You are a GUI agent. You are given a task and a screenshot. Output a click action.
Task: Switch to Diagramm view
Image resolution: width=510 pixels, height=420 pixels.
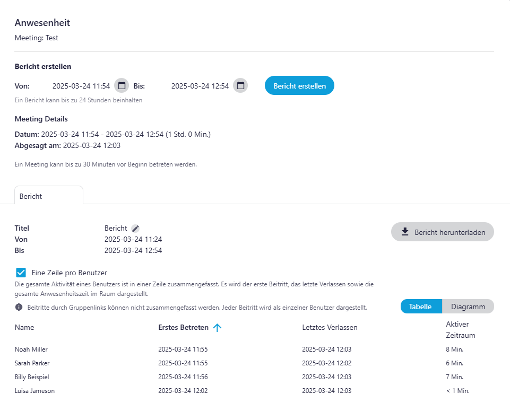click(468, 307)
